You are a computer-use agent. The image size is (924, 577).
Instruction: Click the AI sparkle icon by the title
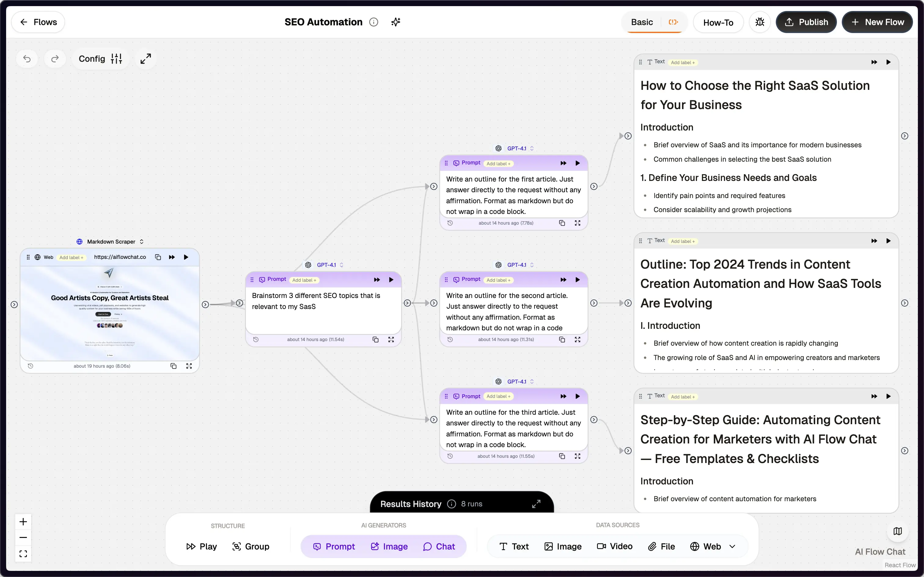pyautogui.click(x=396, y=22)
